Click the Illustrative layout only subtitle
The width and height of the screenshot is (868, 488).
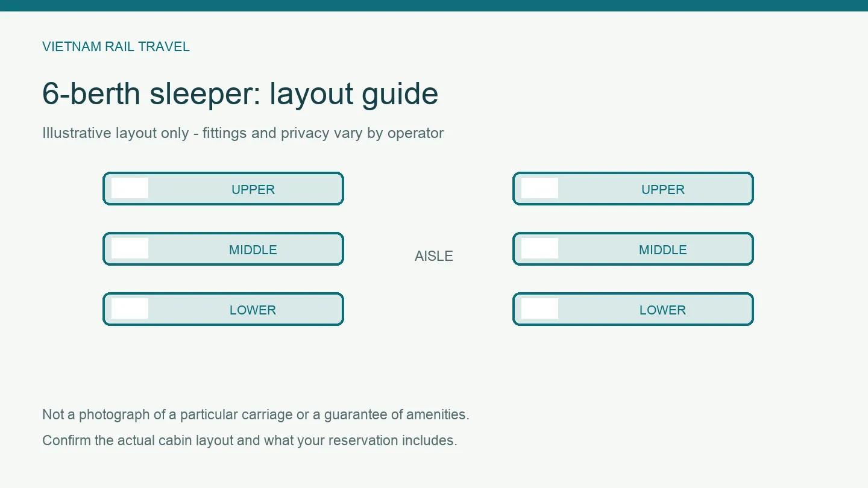tap(243, 133)
